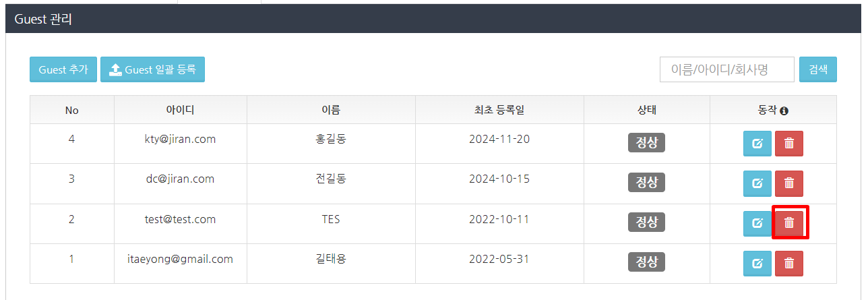Viewport: 868px width, 300px height.
Task: Edit the dc@jiran.com guest entry
Action: coord(757,183)
